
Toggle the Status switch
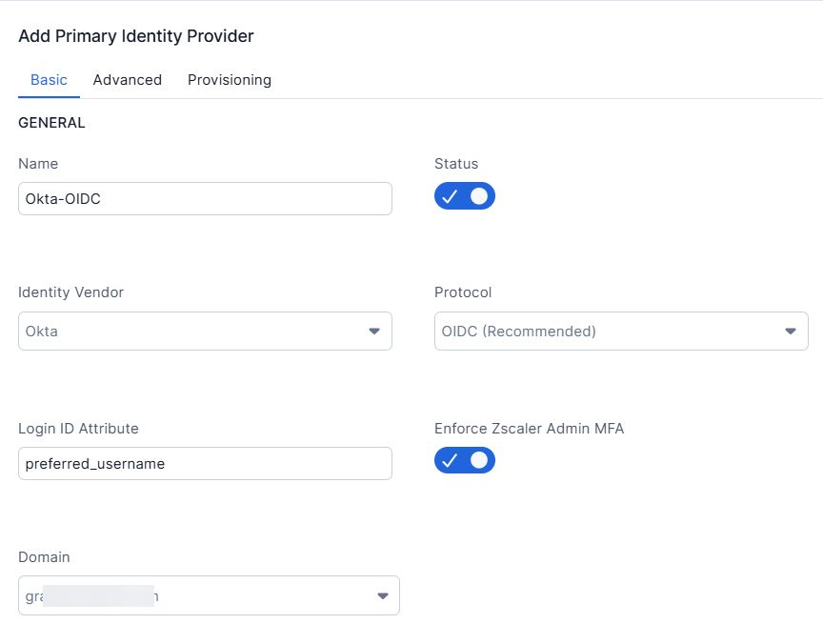click(x=465, y=195)
